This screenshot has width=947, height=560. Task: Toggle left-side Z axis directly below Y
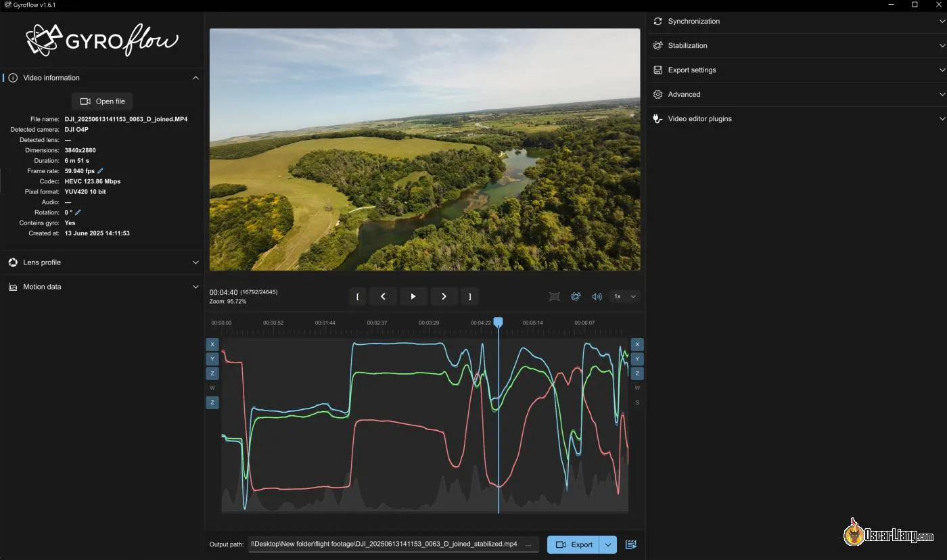pos(212,373)
